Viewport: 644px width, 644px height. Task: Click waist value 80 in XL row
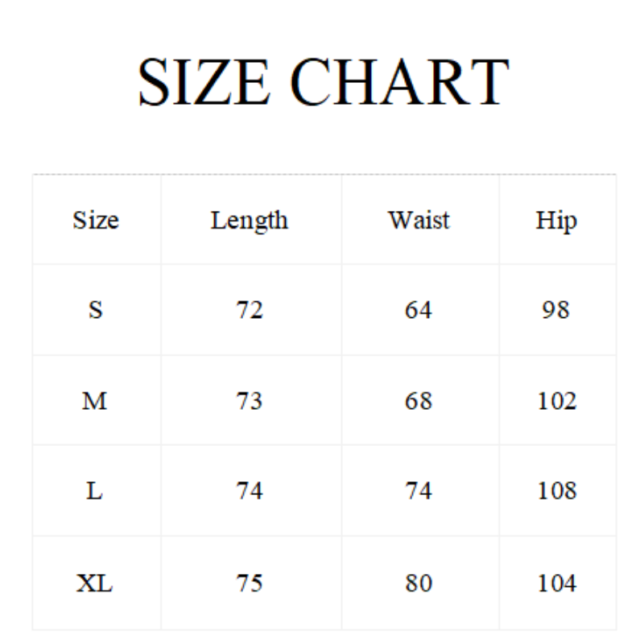click(419, 583)
